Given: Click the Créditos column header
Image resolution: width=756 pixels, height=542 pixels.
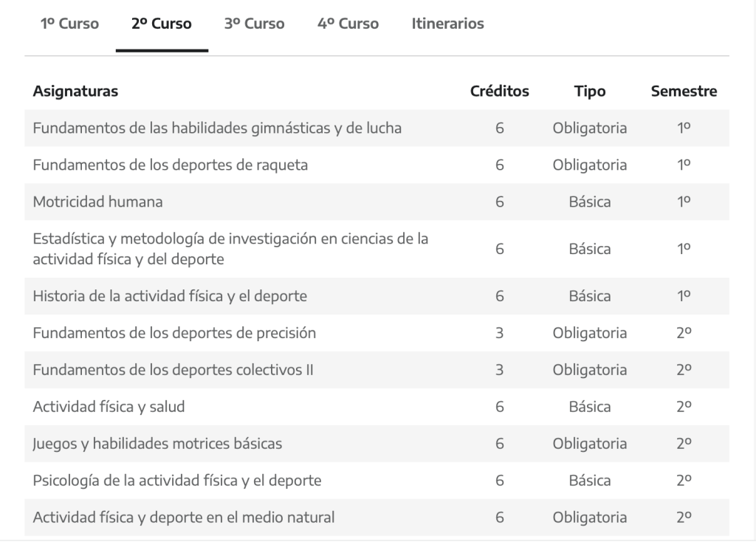Looking at the screenshot, I should click(500, 91).
